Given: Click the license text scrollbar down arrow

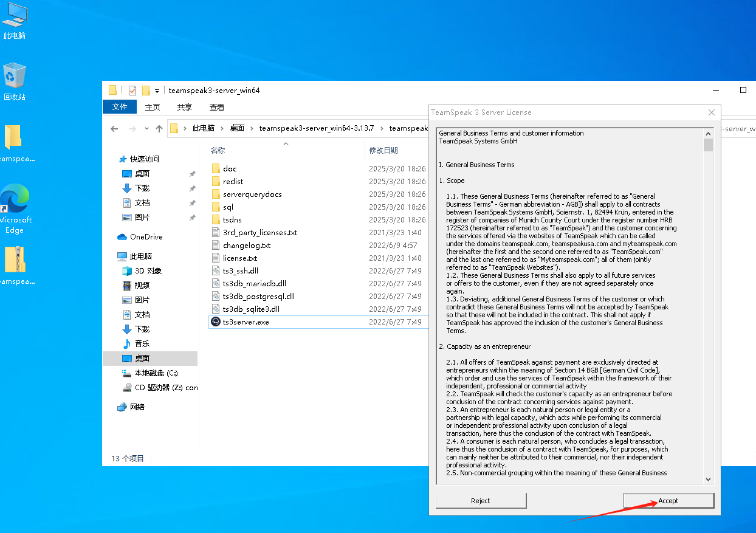Looking at the screenshot, I should tap(709, 480).
